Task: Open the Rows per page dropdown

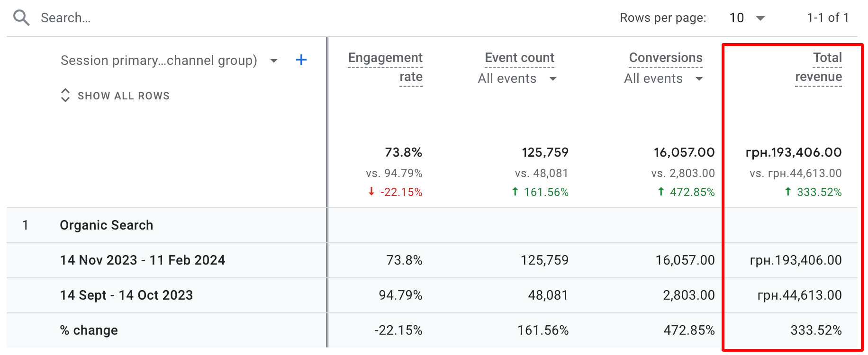Action: point(747,18)
